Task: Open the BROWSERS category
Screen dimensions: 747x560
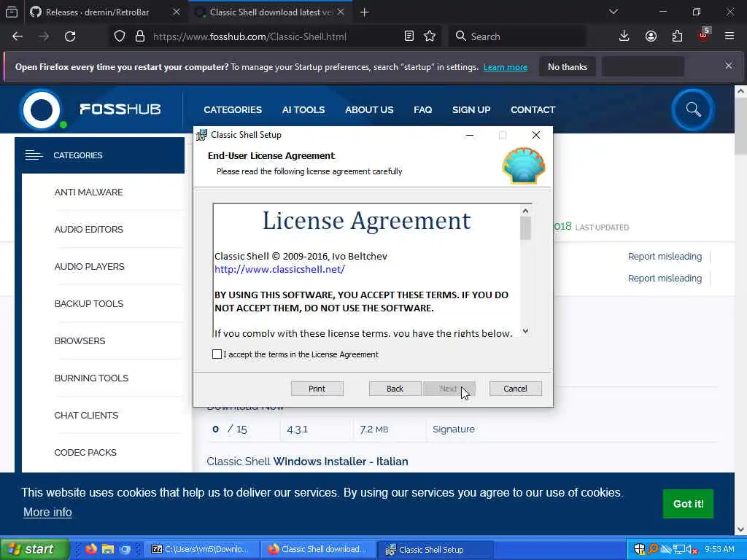Action: [x=80, y=341]
